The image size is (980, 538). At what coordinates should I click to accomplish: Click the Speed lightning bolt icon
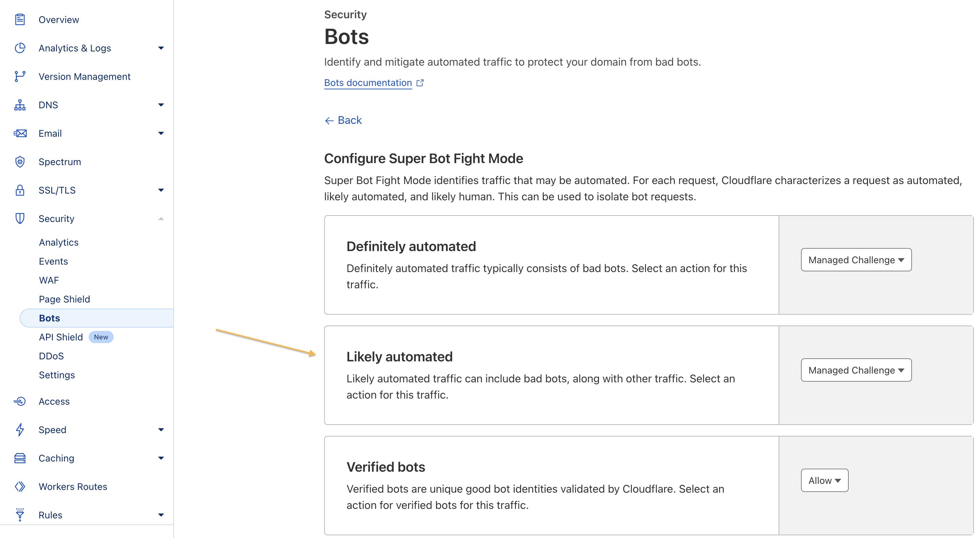click(20, 430)
